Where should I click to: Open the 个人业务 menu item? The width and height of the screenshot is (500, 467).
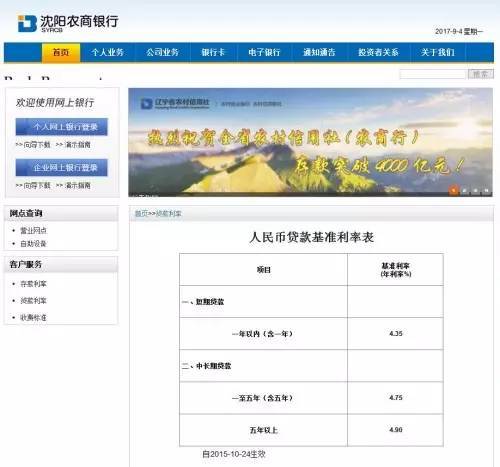coord(108,52)
